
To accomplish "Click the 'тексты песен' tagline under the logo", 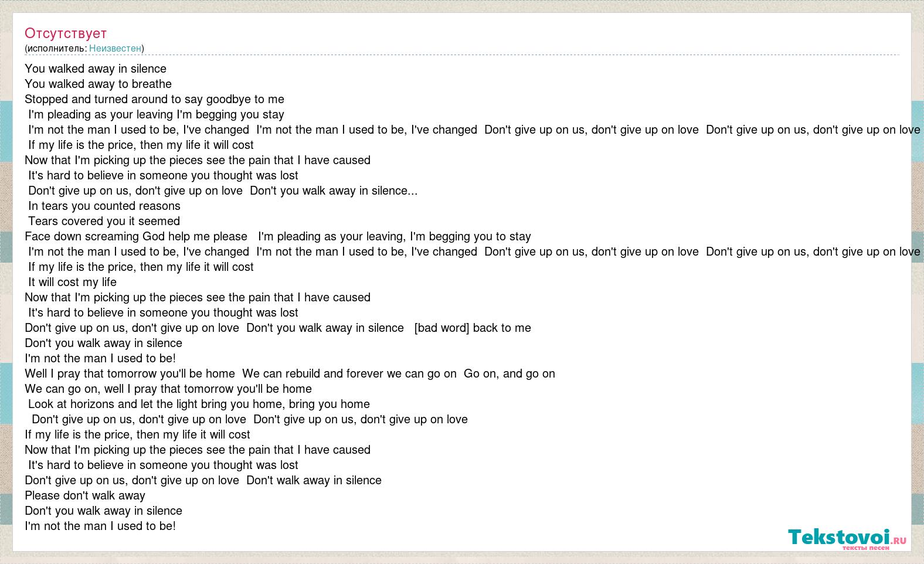I will coord(866,548).
